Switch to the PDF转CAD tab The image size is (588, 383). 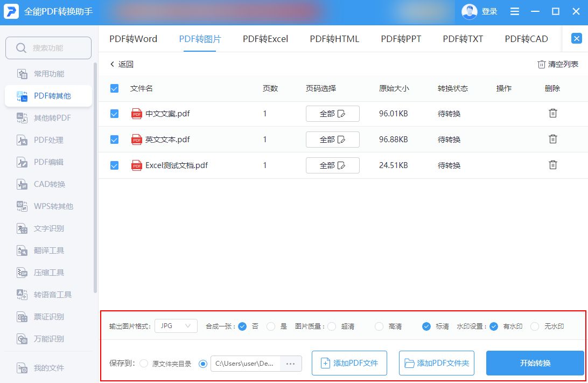pos(527,39)
